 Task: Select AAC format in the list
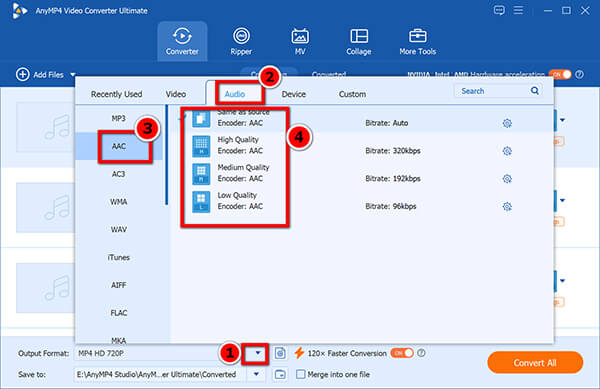point(119,146)
